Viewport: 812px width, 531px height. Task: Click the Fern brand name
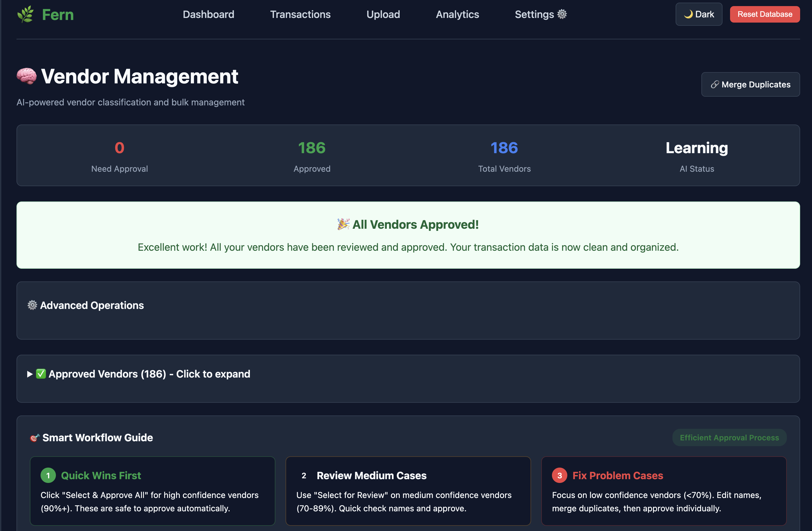[58, 15]
